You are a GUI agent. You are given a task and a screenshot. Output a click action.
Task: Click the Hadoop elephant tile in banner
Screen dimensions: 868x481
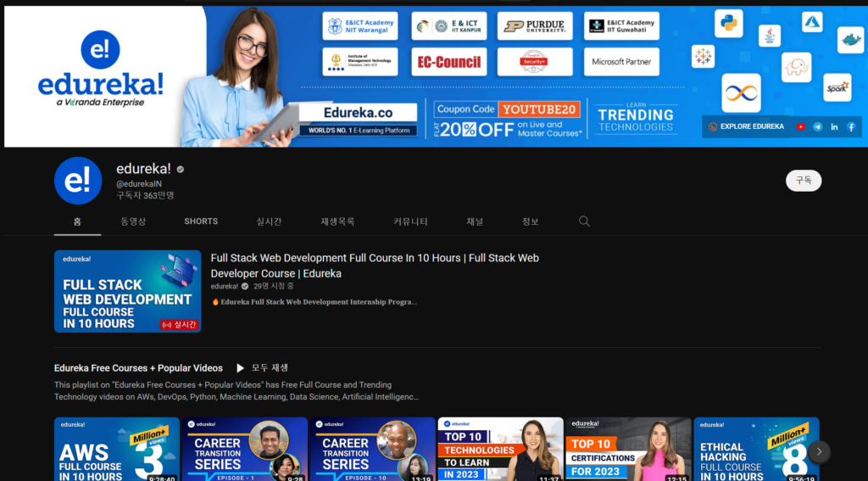(x=797, y=68)
